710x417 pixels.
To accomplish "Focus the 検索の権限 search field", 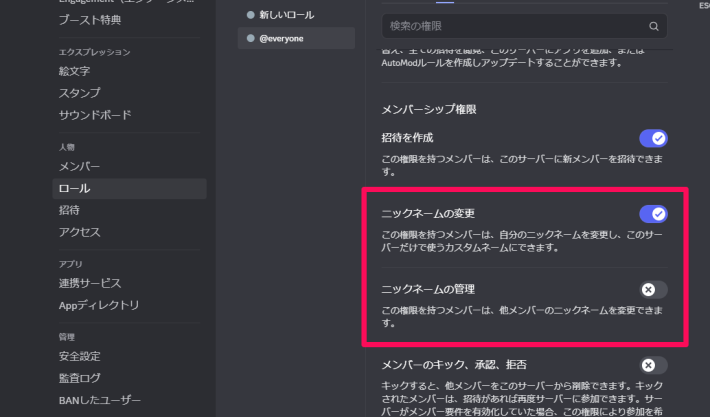I will click(510, 27).
